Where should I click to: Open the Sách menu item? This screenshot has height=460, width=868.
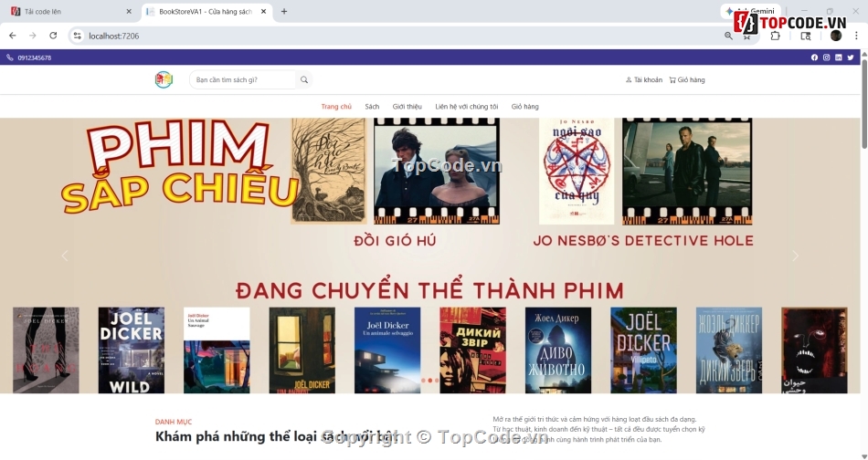coord(372,106)
